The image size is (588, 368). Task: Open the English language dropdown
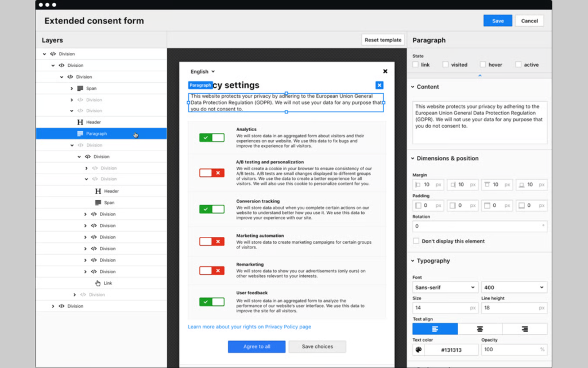pyautogui.click(x=203, y=71)
